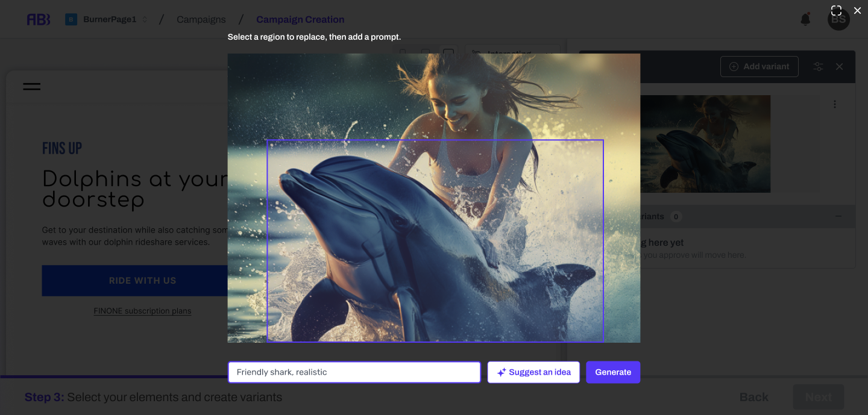Click the Next button
The image size is (868, 415).
click(819, 397)
